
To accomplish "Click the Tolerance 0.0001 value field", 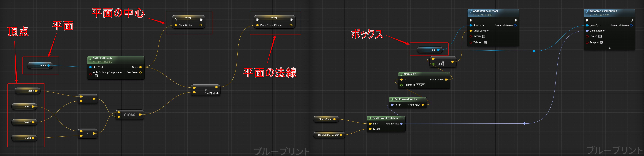I will coord(421,85).
